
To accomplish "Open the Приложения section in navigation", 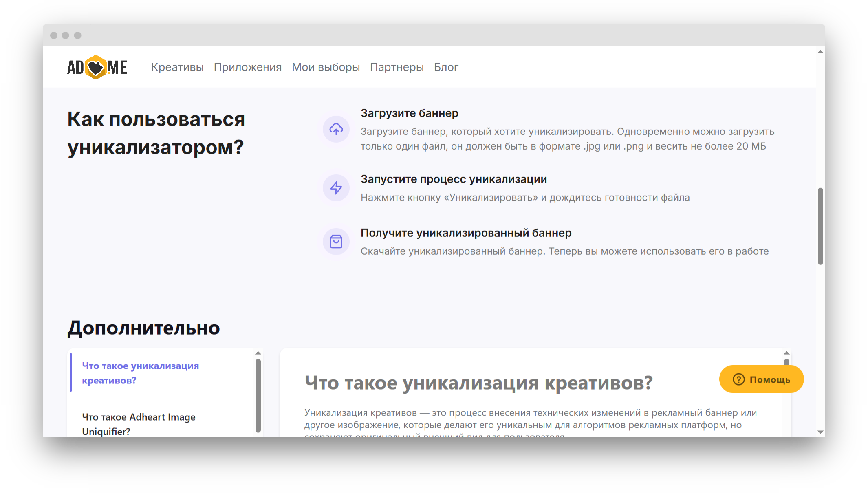I will [247, 67].
